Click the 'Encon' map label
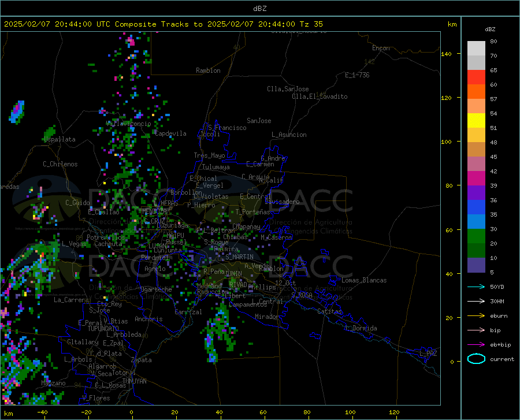Screen dimensions: 520x420 (381, 48)
